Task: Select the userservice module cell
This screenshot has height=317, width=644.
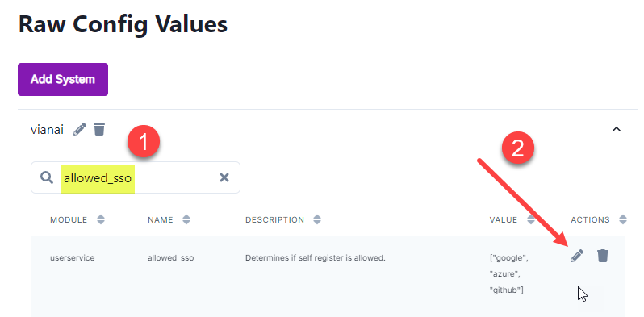Action: (x=73, y=258)
